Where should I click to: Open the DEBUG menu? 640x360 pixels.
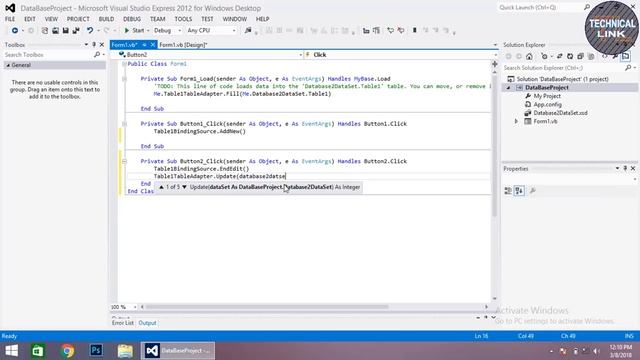[132, 19]
